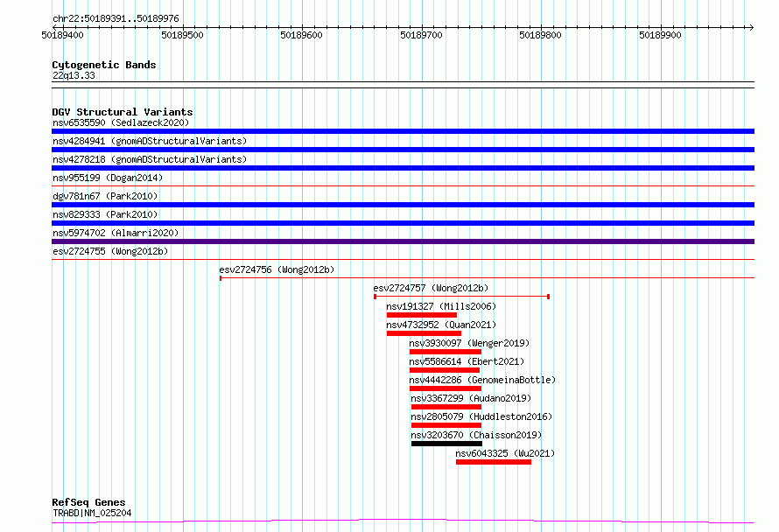Click ruler position 50189900
Image resolution: width=779 pixels, height=532 pixels.
(x=660, y=35)
